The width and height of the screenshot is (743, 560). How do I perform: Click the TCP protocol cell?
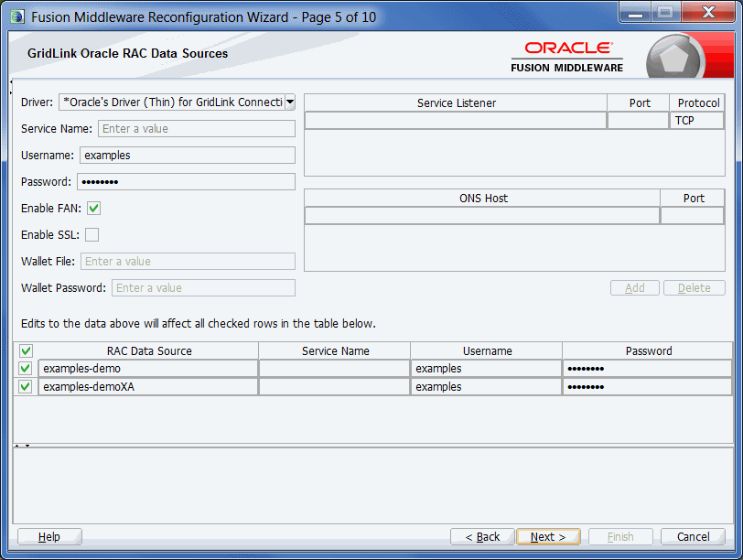tap(697, 121)
